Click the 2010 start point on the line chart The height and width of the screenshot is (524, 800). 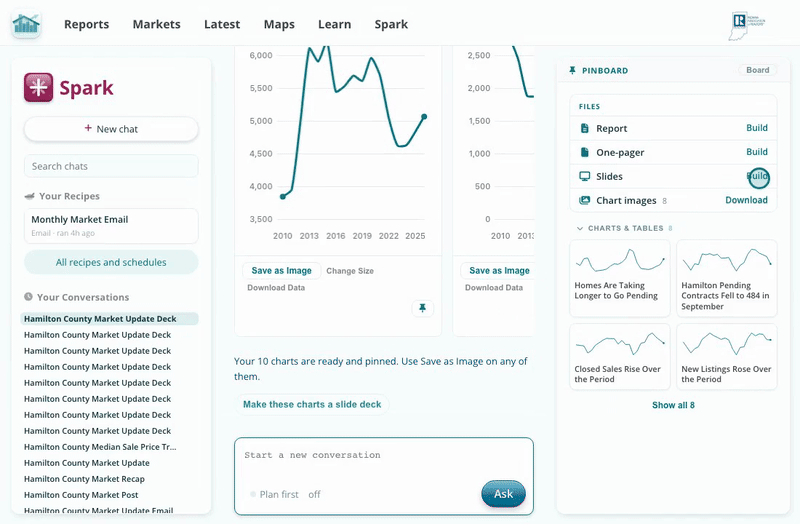coord(283,196)
